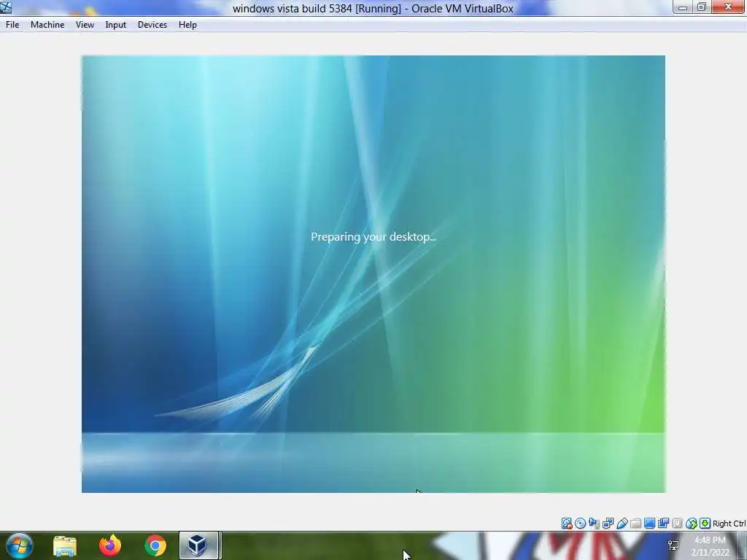Close the VirtualBox window
Image resolution: width=747 pixels, height=560 pixels.
point(728,7)
